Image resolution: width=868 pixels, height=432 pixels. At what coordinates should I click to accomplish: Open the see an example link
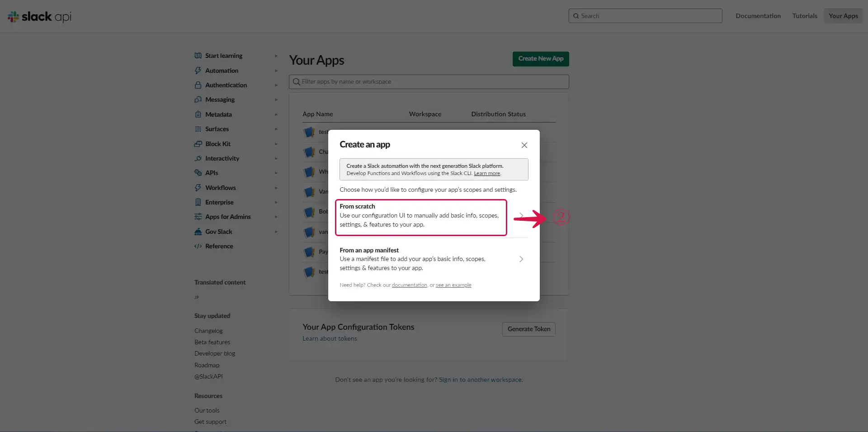click(453, 285)
